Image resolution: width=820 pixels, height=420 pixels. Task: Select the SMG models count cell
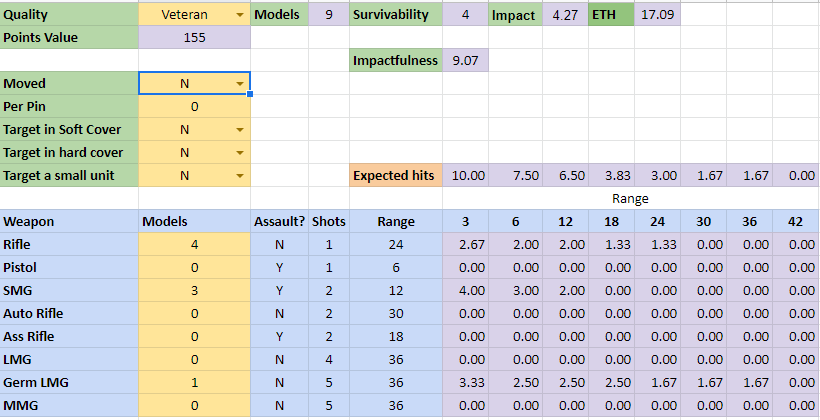click(193, 290)
